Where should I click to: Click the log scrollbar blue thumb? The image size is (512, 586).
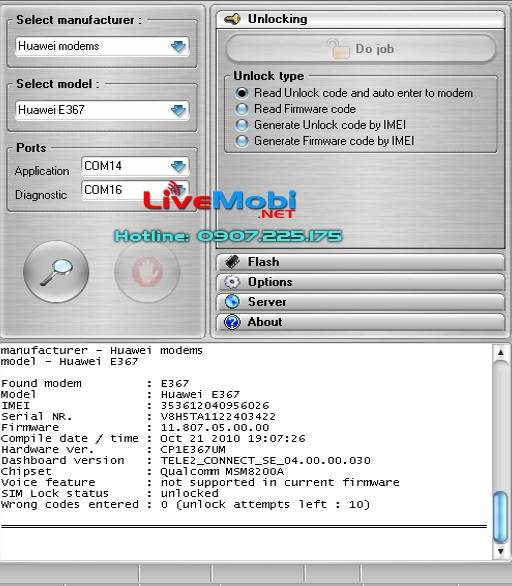(x=500, y=518)
